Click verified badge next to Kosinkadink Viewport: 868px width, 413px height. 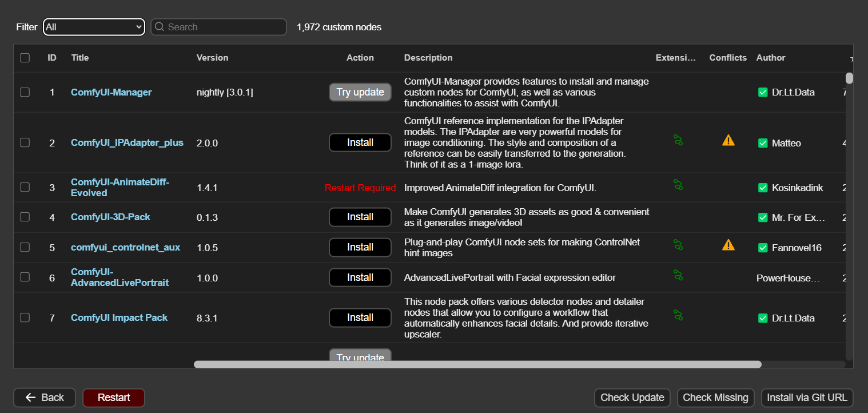click(x=762, y=188)
